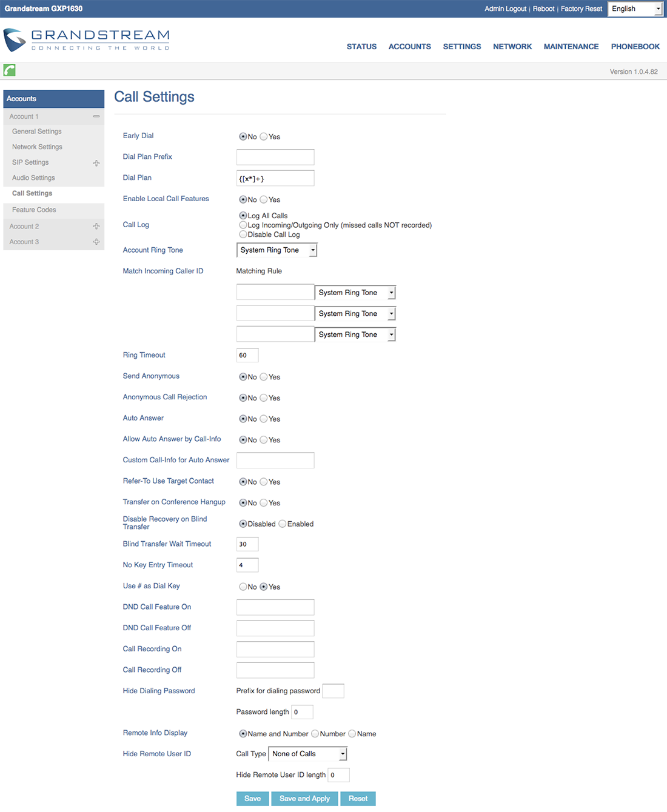Open the PHONEBOOK menu
Image resolution: width=667 pixels, height=812 pixels.
point(635,47)
